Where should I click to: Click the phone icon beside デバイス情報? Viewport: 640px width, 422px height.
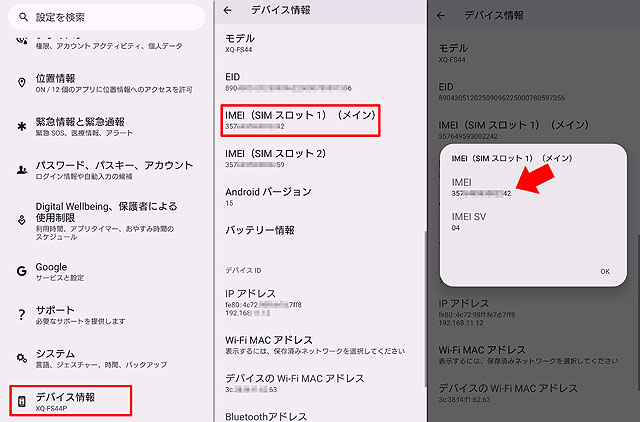click(22, 402)
